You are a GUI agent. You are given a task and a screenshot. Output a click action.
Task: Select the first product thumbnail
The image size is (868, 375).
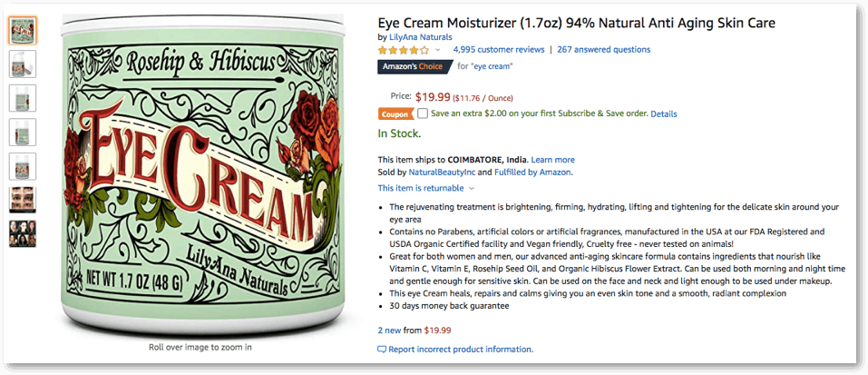[23, 30]
